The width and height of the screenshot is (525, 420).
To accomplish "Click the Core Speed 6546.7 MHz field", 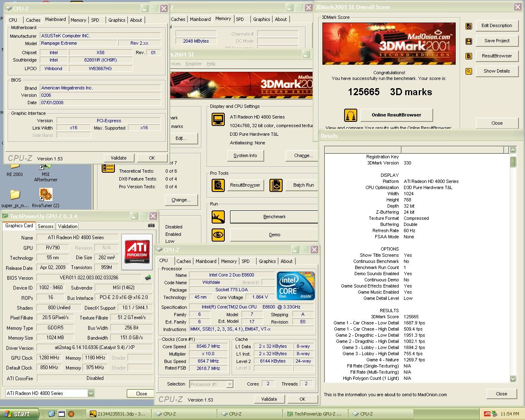I will coord(208,347).
